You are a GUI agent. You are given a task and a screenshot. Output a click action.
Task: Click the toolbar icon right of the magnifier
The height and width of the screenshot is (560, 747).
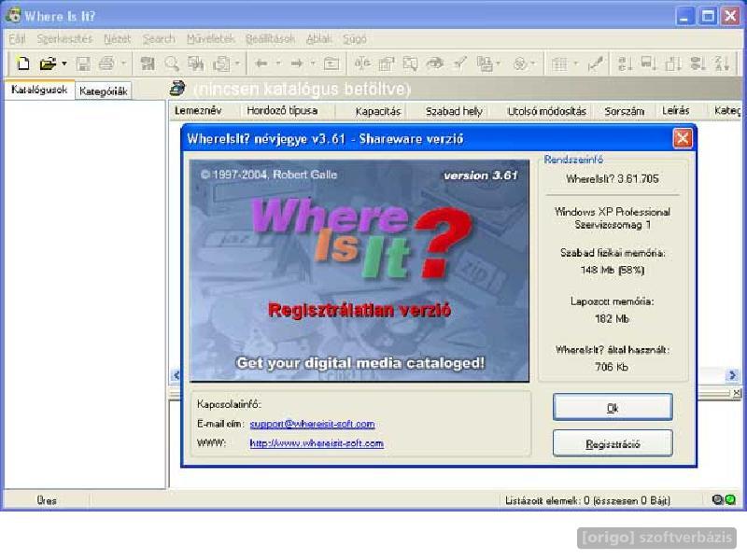196,63
